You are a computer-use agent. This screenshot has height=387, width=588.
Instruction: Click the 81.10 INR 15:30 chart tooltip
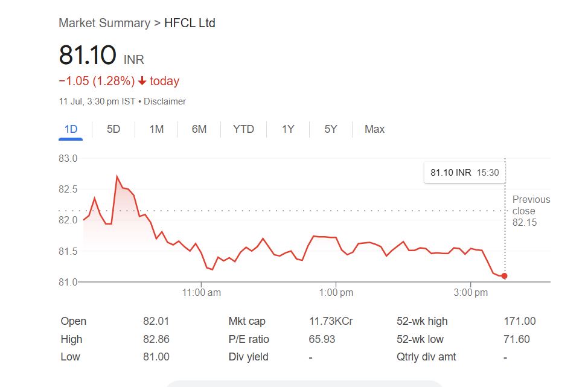pos(464,173)
